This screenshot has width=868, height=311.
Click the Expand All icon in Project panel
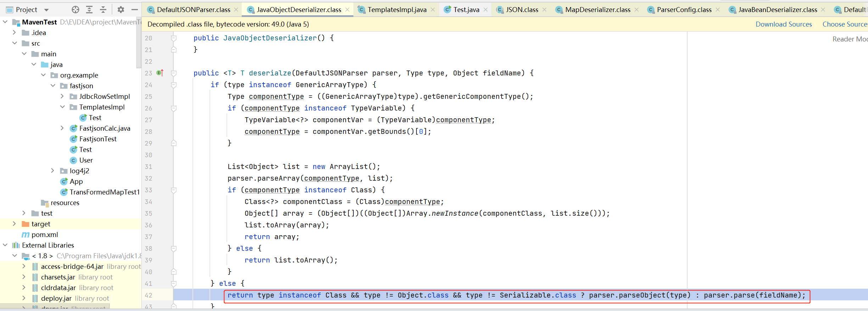[89, 10]
